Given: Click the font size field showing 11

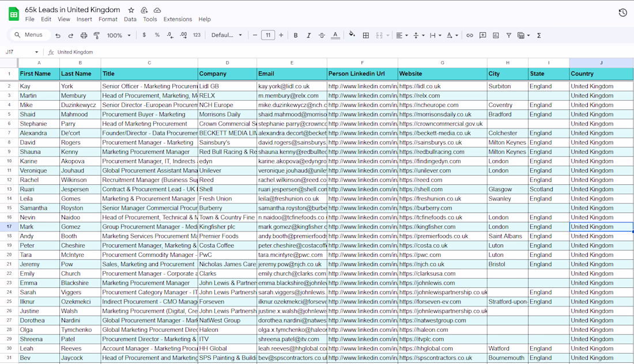Looking at the screenshot, I should click(x=268, y=35).
